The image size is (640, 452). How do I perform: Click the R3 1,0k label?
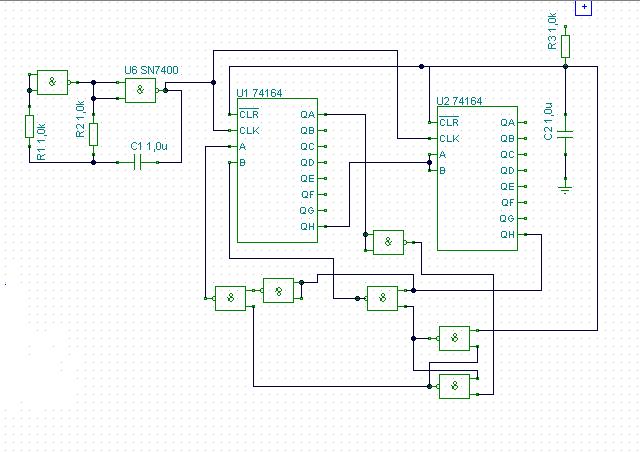click(552, 31)
